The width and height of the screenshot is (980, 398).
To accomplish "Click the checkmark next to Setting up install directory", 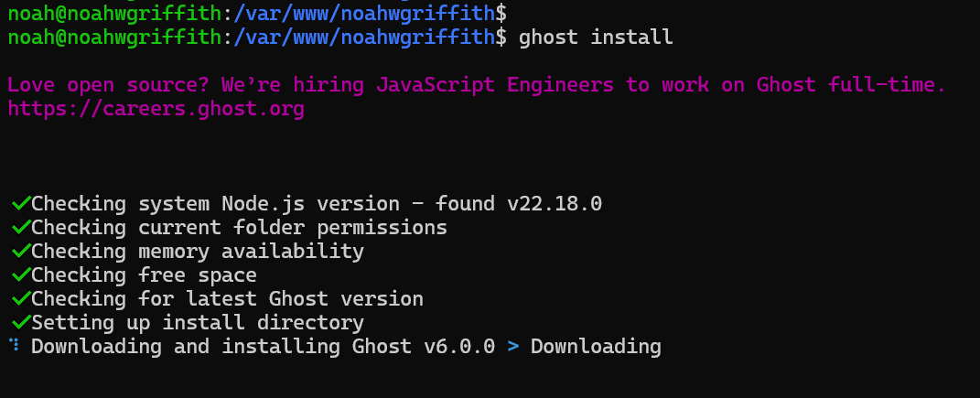I will click(21, 322).
